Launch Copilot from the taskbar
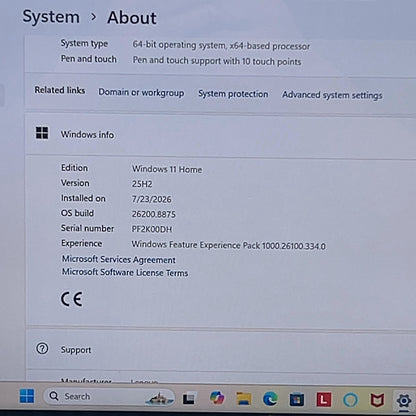The image size is (416, 416). click(x=217, y=398)
